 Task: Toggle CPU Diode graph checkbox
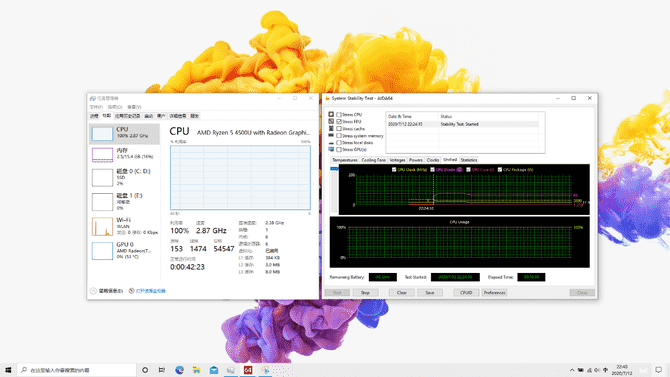coord(432,170)
